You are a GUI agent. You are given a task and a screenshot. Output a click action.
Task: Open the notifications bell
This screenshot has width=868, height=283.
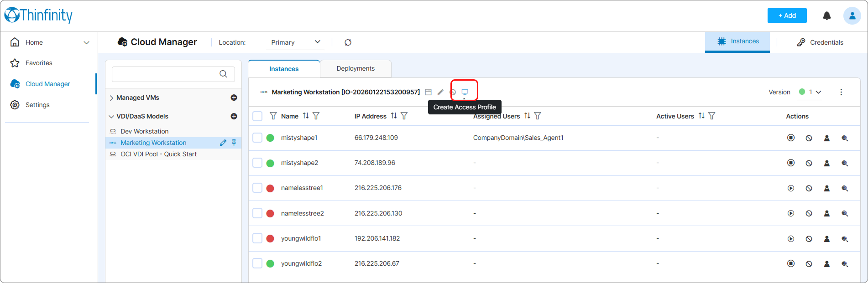pos(826,15)
